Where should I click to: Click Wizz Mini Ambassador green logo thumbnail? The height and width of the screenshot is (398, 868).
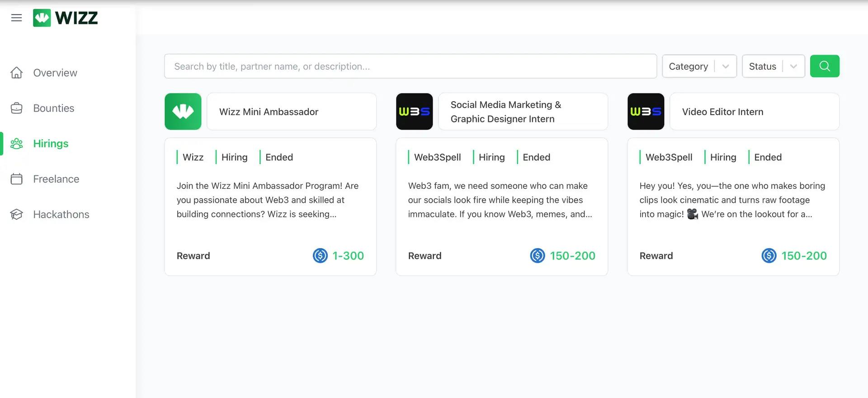[x=183, y=112]
